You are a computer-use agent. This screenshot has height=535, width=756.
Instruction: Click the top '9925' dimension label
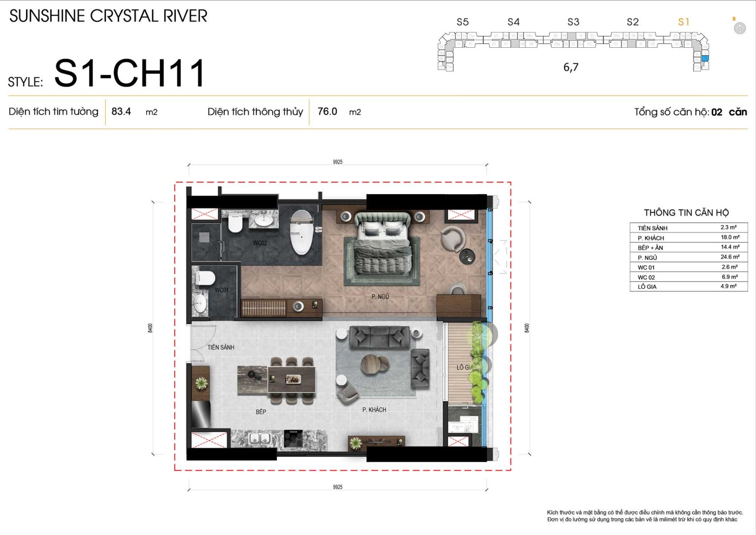click(338, 162)
